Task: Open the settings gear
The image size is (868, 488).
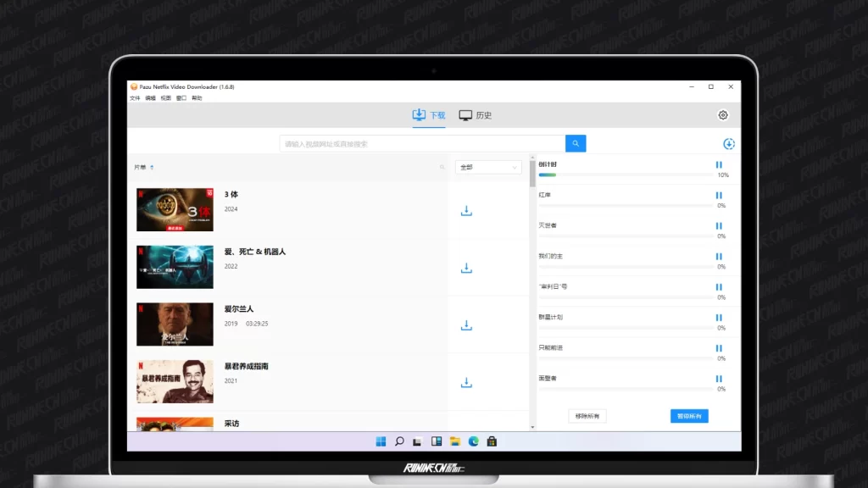Action: click(723, 115)
